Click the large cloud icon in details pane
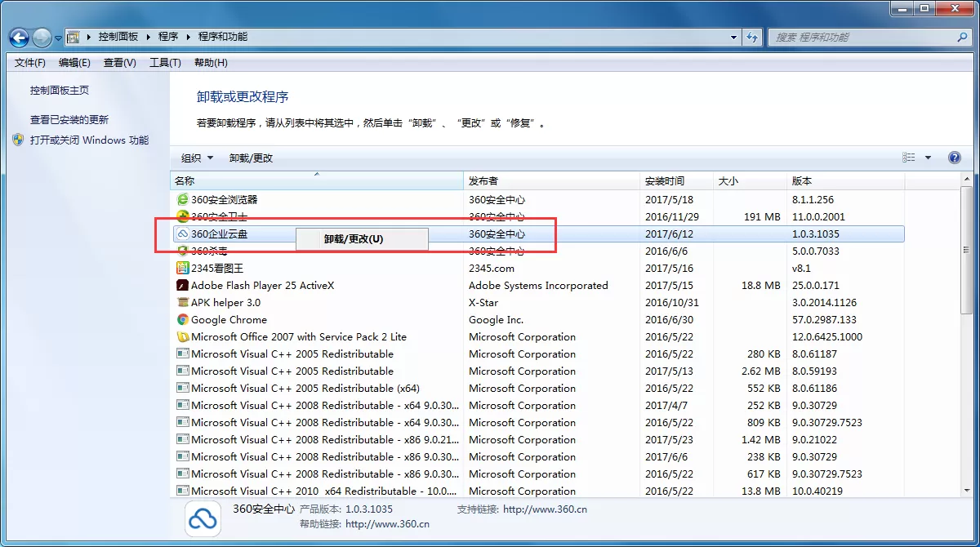This screenshot has height=547, width=980. click(x=203, y=518)
